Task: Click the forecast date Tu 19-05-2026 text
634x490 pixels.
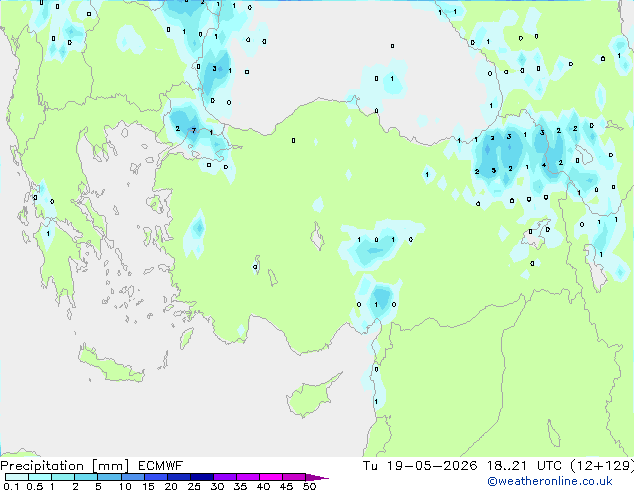Action: pos(420,466)
